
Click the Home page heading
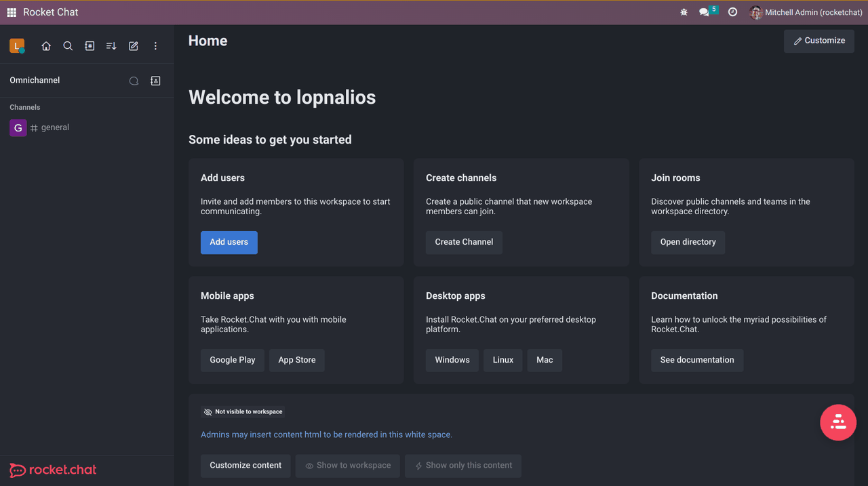[x=208, y=41]
